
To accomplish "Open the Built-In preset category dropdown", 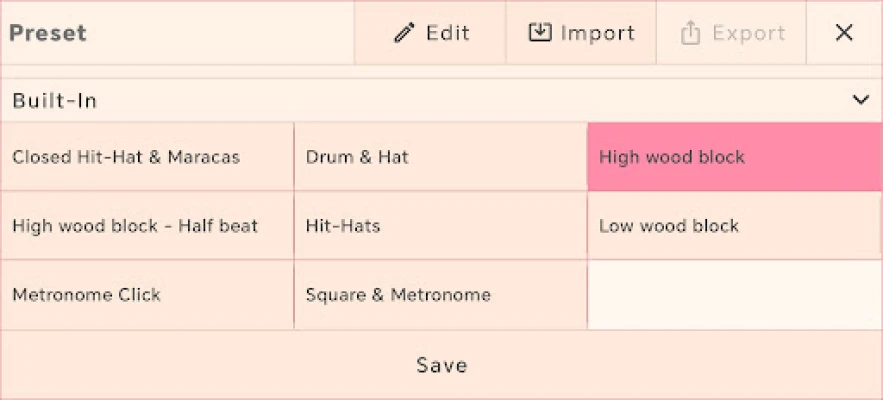I will (442, 100).
